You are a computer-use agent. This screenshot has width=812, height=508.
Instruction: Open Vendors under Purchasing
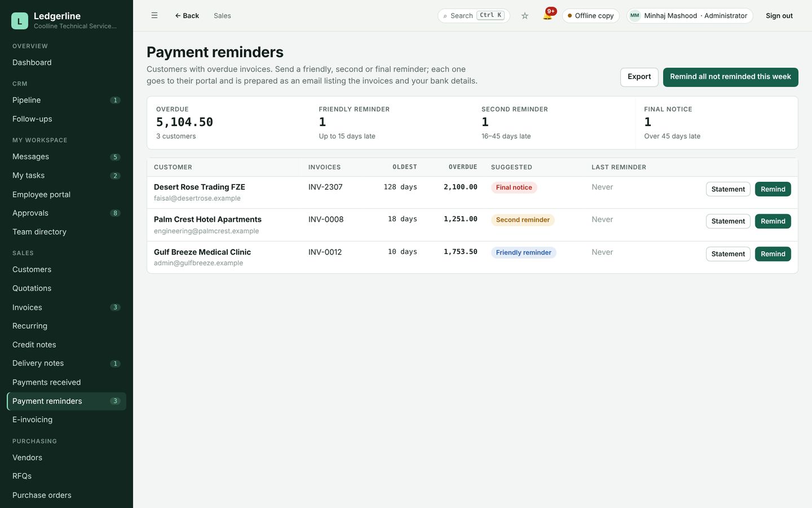pos(67,458)
